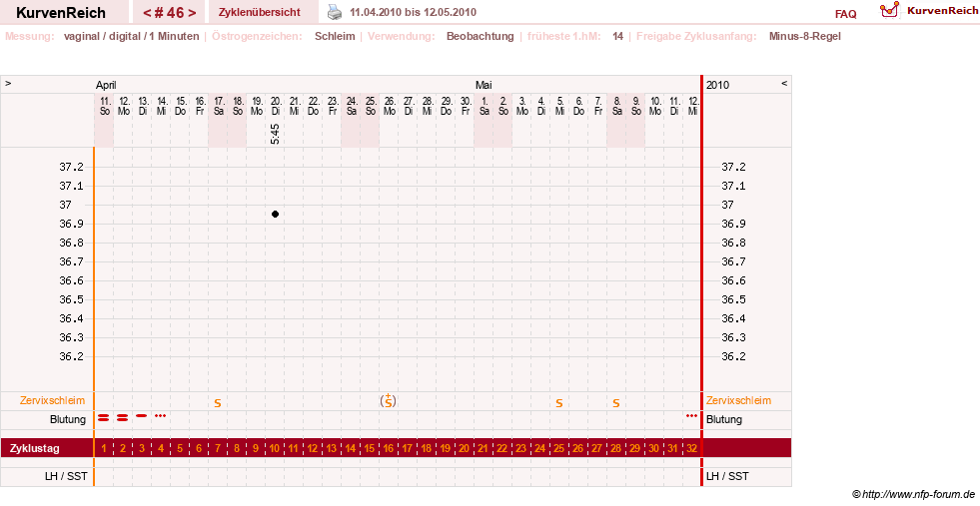
Task: Click the Minus-8-Regel value
Action: [x=805, y=36]
